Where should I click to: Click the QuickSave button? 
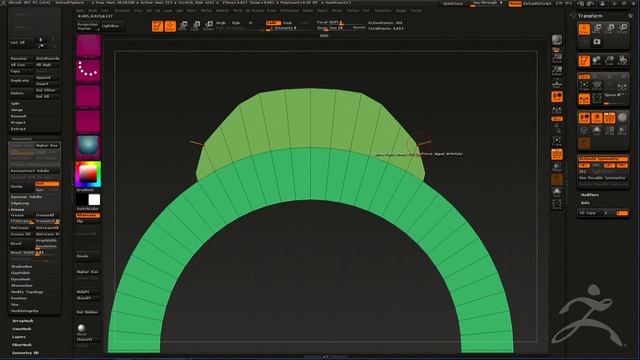453,3
